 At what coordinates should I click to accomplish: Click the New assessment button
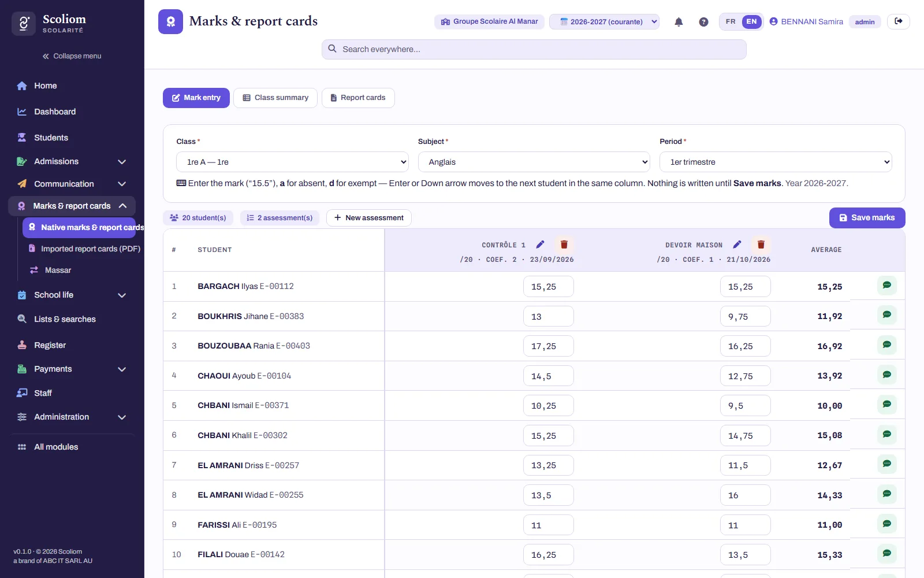tap(369, 218)
